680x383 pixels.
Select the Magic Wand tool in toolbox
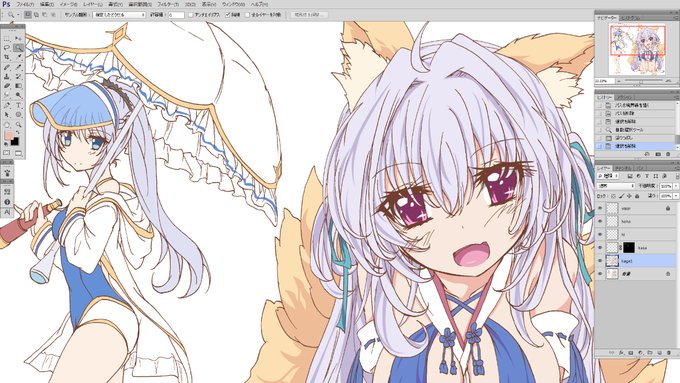coord(18,48)
